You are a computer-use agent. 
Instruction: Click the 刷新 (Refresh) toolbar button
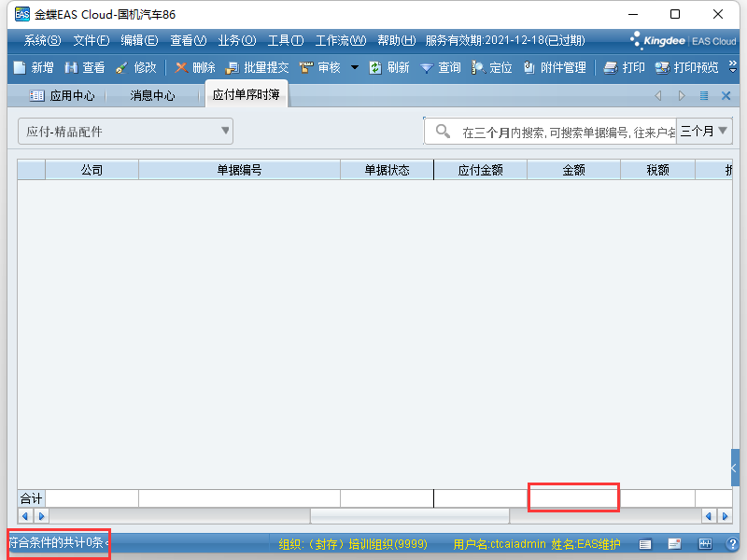click(388, 68)
